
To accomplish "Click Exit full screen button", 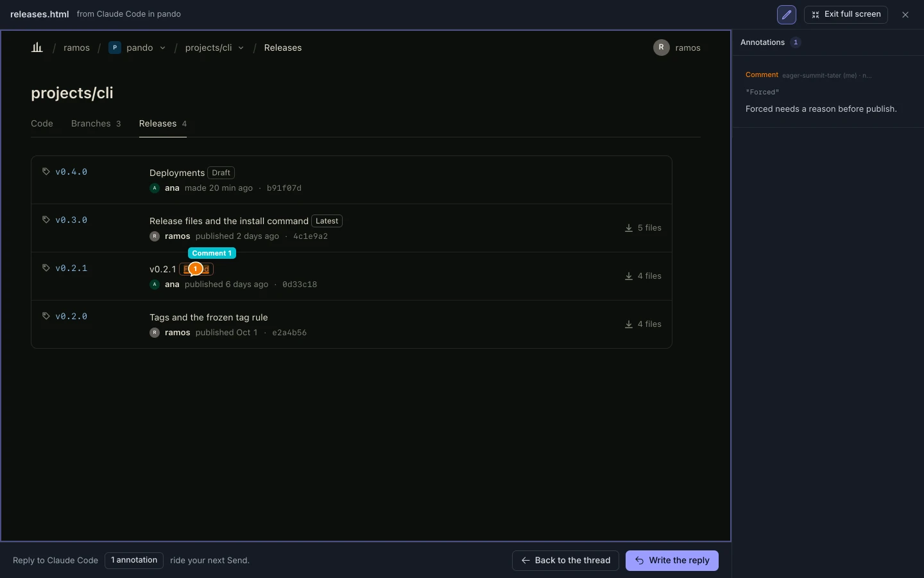I will pos(846,14).
